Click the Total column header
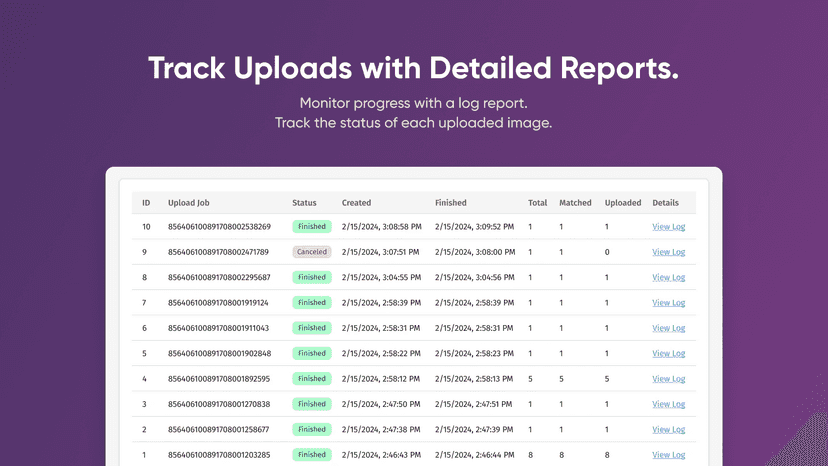The height and width of the screenshot is (466, 828). tap(538, 203)
